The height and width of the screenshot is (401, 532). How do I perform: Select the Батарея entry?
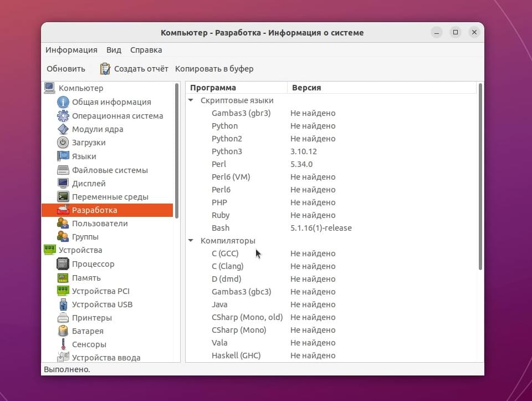click(x=88, y=331)
